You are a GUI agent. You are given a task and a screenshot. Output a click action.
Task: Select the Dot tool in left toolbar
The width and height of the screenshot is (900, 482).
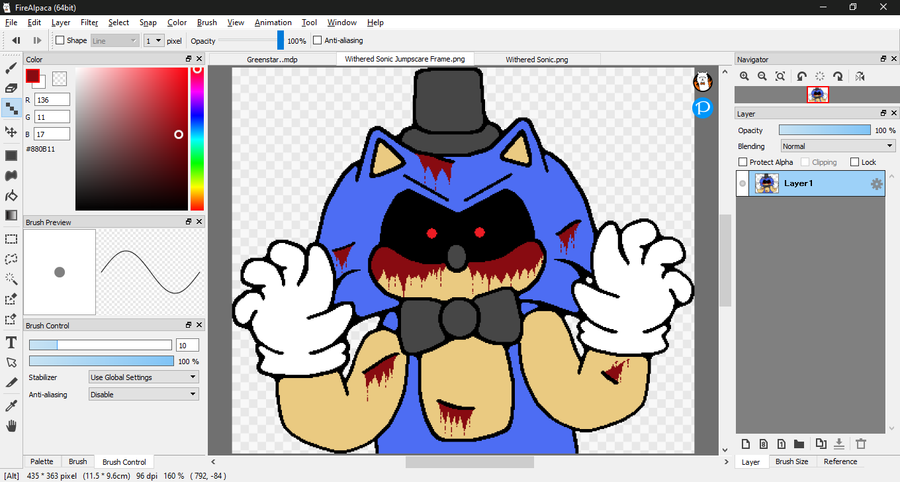[x=11, y=108]
